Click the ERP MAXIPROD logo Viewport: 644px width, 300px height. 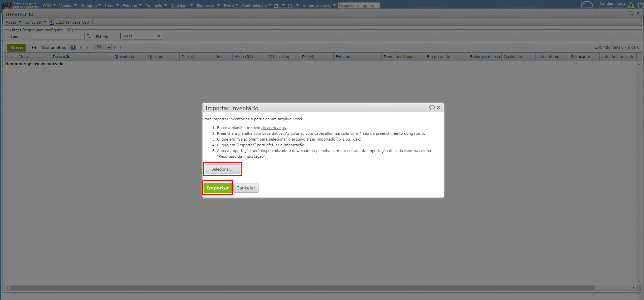20,5
